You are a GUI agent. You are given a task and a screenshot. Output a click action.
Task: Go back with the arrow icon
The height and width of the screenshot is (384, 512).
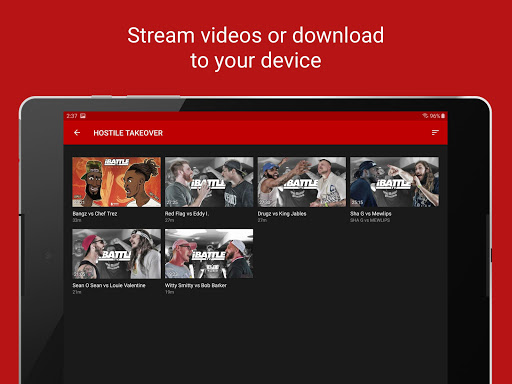tap(77, 133)
